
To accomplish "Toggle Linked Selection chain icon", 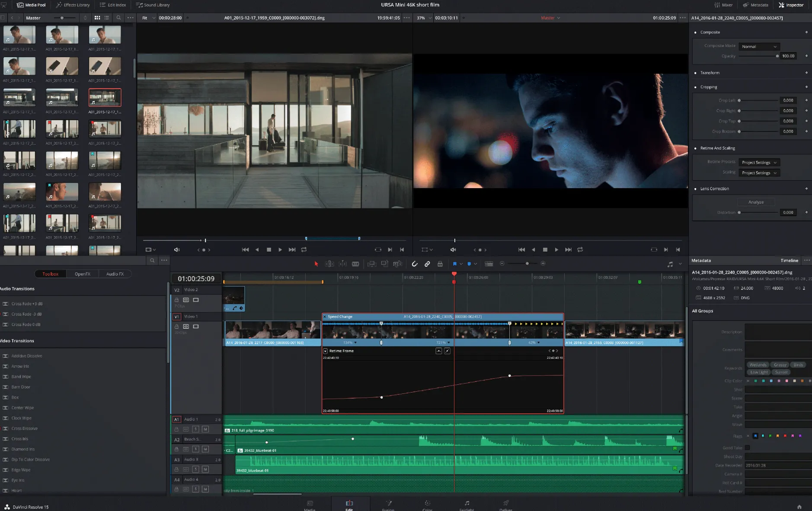I will pos(427,264).
